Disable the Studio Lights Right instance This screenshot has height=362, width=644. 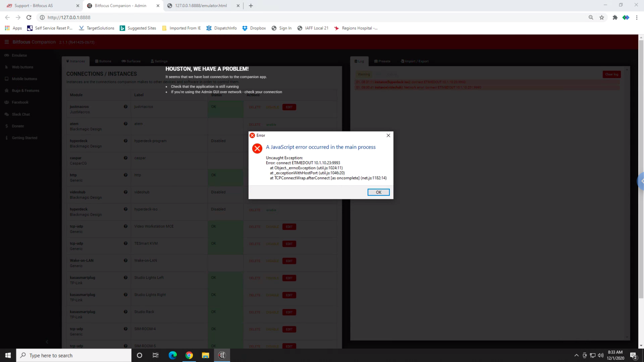coord(273,295)
